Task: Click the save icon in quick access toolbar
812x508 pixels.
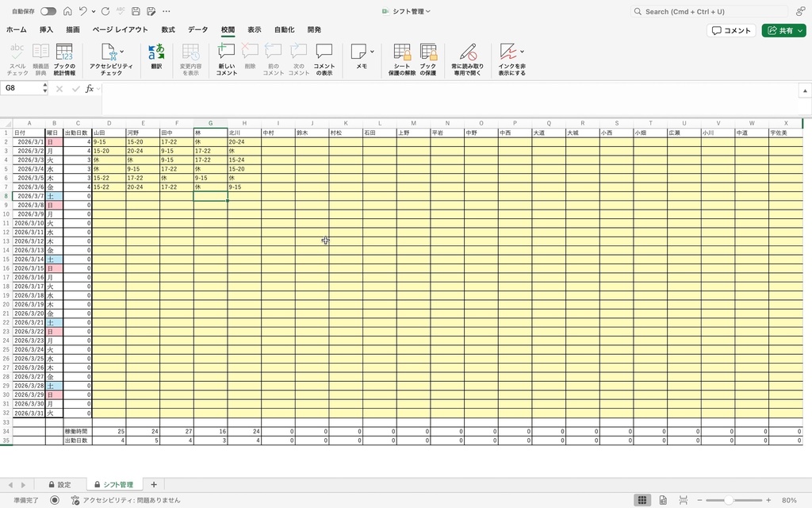Action: coord(136,11)
